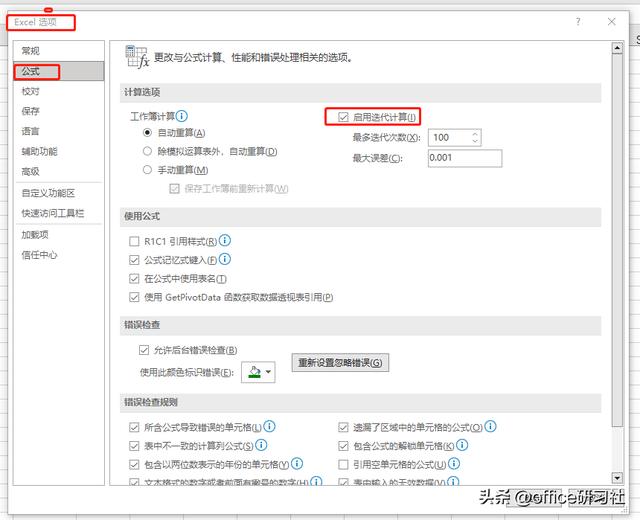Open the 高级 options category
The height and width of the screenshot is (520, 640).
point(58,171)
